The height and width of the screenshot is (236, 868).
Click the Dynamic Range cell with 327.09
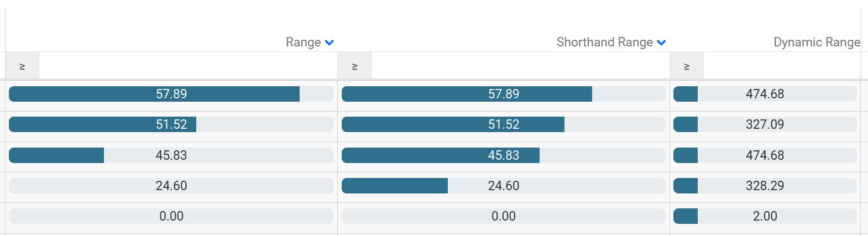[x=765, y=124]
